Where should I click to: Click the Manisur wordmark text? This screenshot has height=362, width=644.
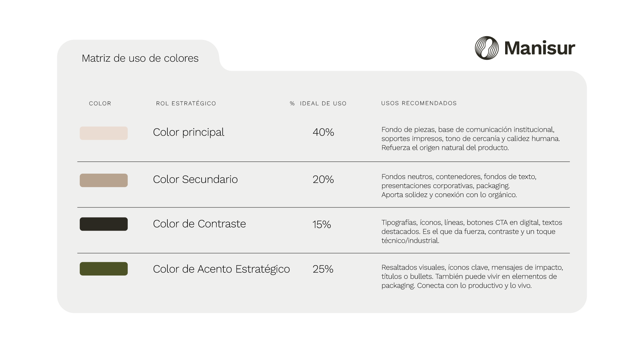click(x=539, y=48)
